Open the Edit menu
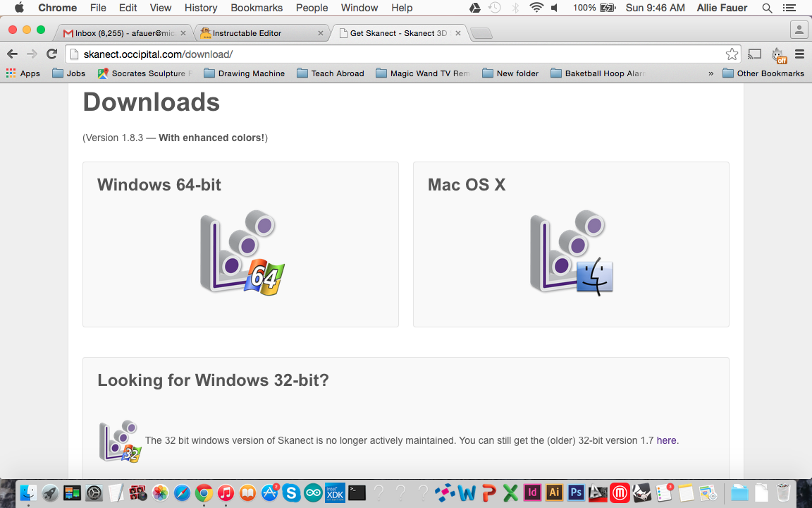Screen dimensions: 812x508 tap(128, 8)
